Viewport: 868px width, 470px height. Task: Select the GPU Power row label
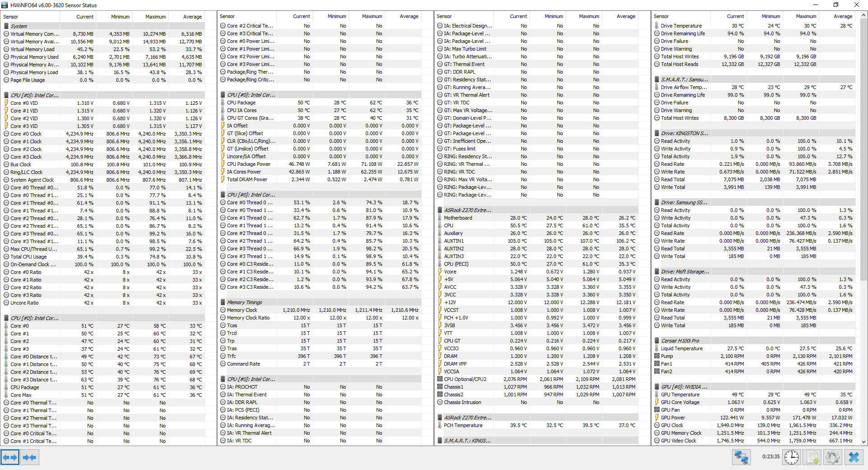[673, 418]
